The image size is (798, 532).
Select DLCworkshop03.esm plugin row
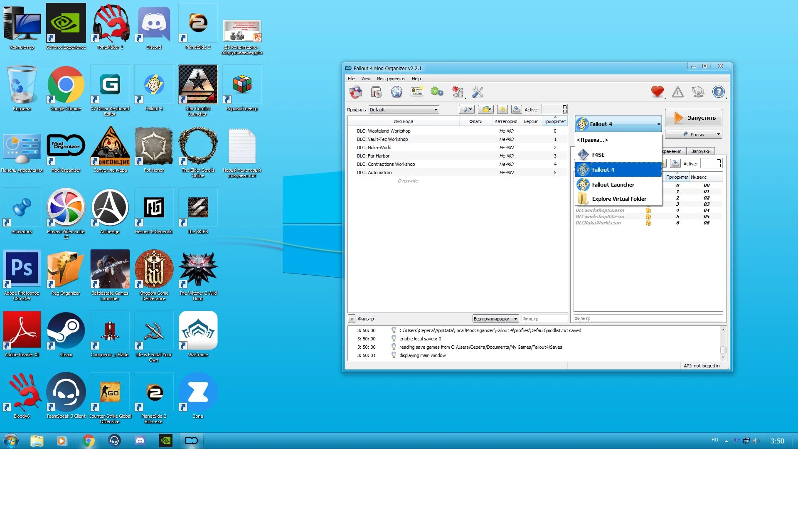(648, 217)
